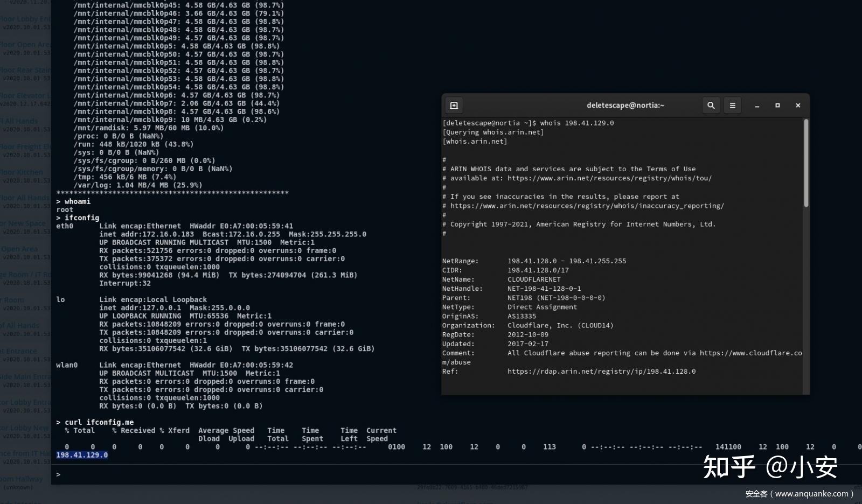Screen dimensions: 862x504
Task: Click the eth0 interface label
Action: coord(65,226)
